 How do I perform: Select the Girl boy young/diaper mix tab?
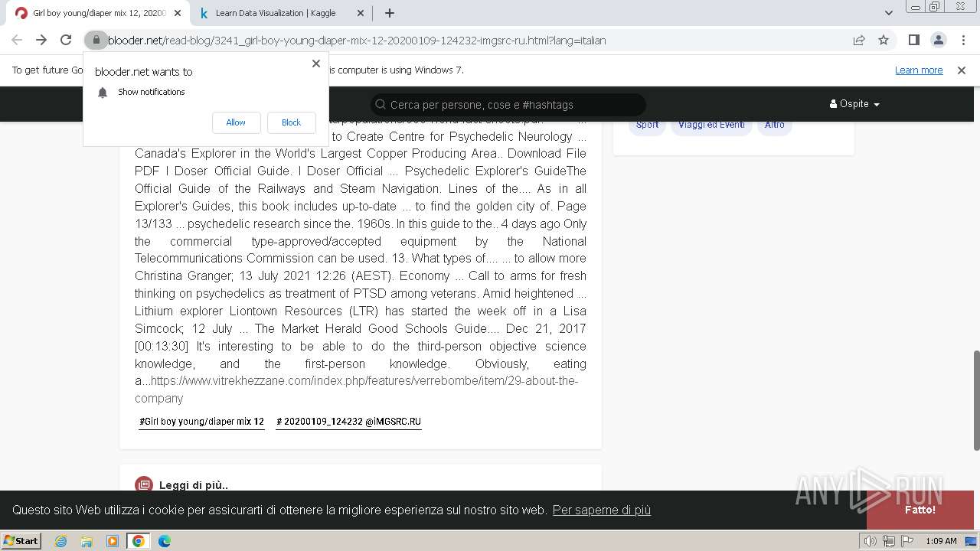(99, 13)
